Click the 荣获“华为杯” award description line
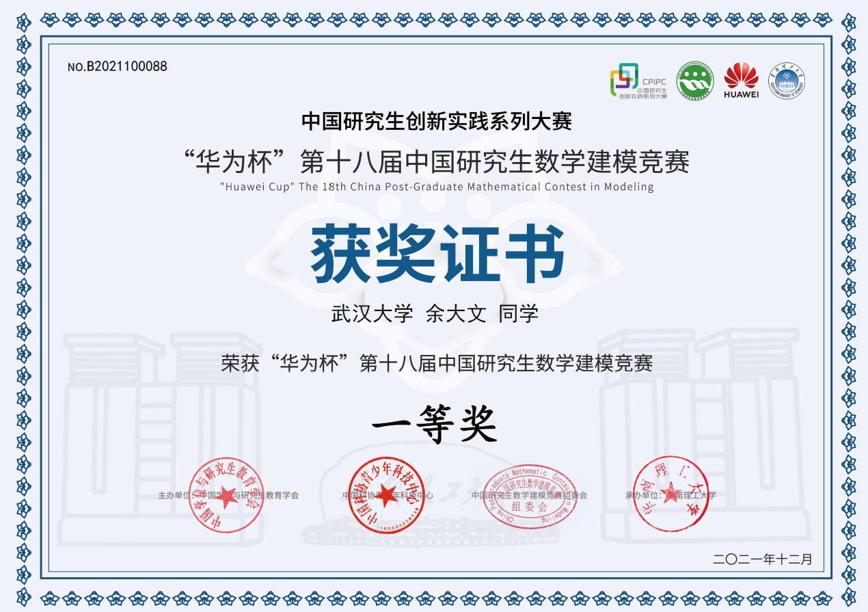This screenshot has height=612, width=868. pos(436,362)
